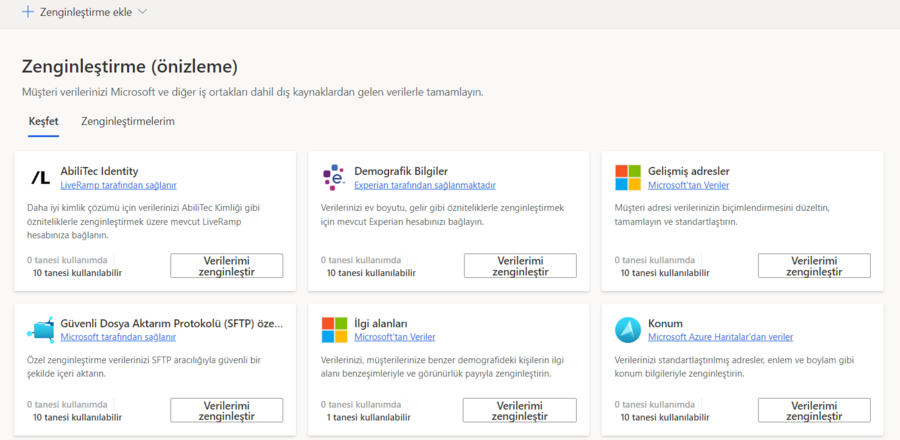Image resolution: width=900 pixels, height=440 pixels.
Task: Click the AbiliTec Identity LiveRamp logo
Action: point(40,178)
